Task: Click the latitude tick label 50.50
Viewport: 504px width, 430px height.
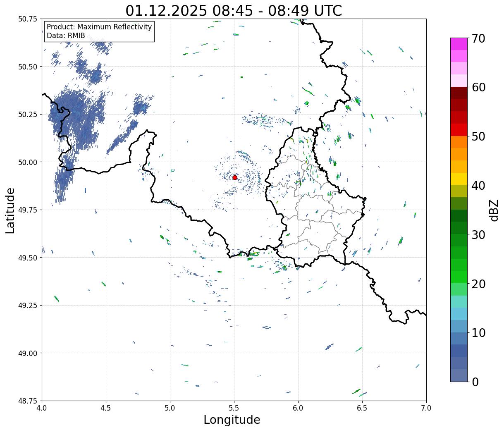Action: coord(28,67)
